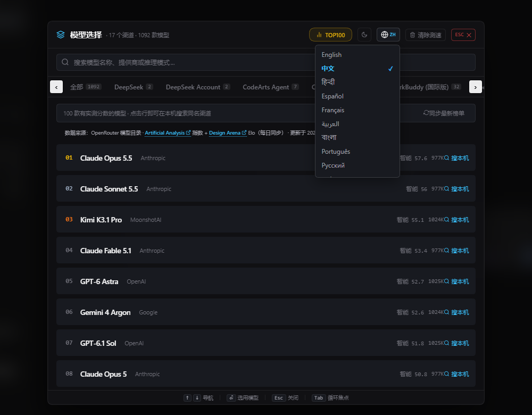Click the down arrow key hint
The height and width of the screenshot is (415, 532).
point(197,397)
